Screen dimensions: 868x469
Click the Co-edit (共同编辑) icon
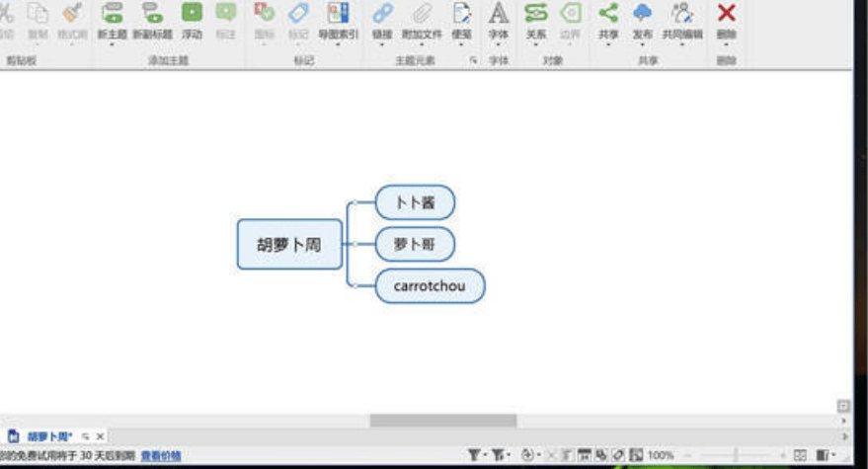(x=682, y=12)
